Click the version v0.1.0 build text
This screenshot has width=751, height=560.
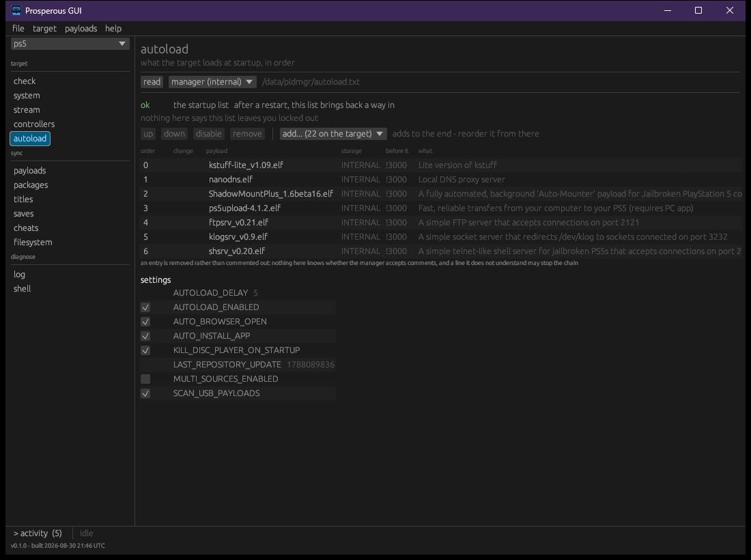coord(58,546)
